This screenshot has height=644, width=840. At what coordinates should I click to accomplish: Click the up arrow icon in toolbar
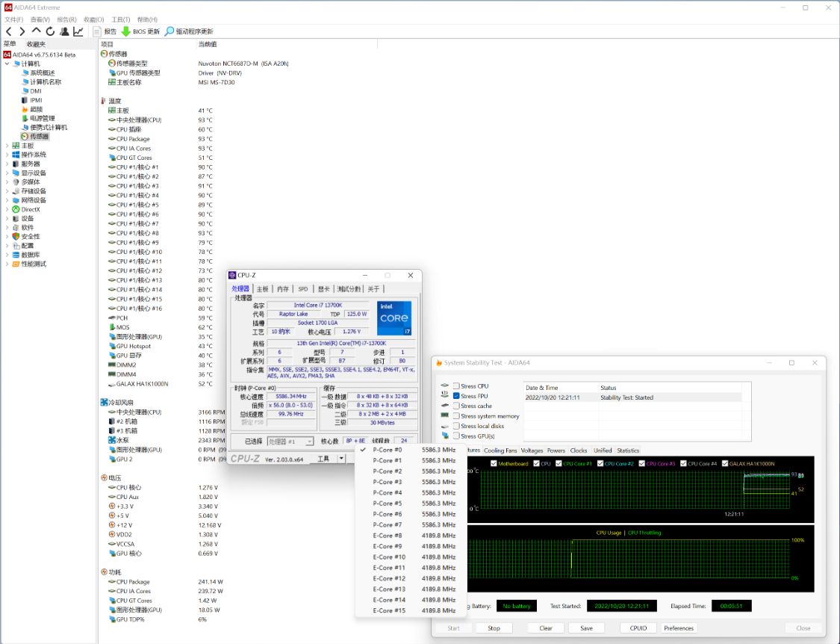36,31
